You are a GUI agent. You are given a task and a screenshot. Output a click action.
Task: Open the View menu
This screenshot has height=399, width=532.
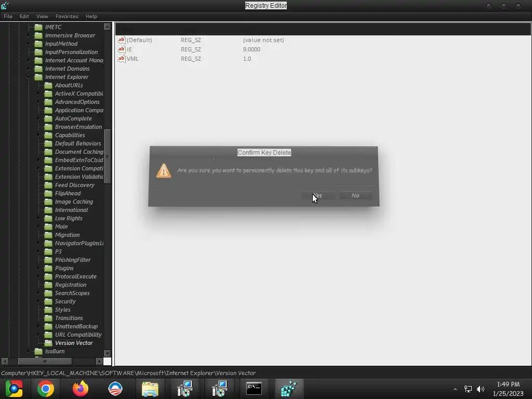click(x=42, y=16)
